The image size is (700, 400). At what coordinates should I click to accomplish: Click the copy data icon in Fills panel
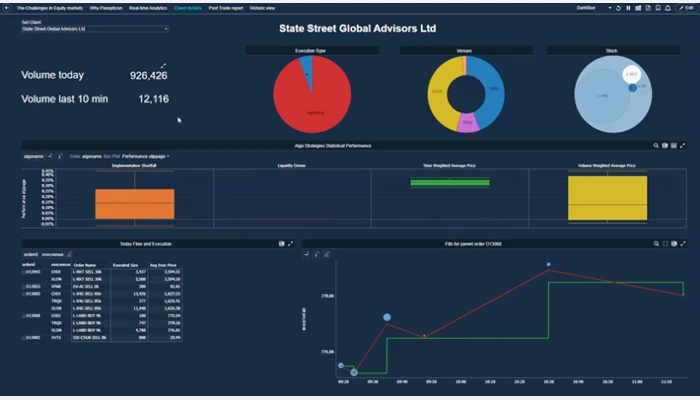tap(674, 244)
